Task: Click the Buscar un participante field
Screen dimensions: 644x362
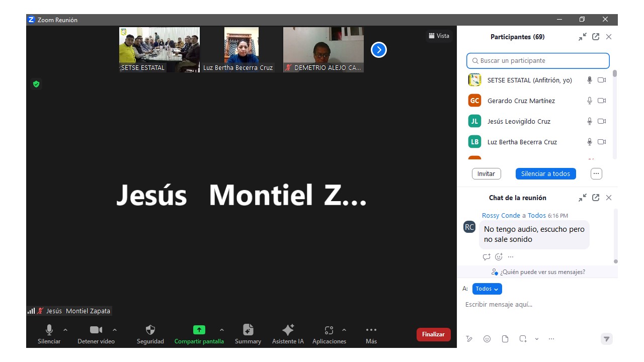Action: pos(538,61)
